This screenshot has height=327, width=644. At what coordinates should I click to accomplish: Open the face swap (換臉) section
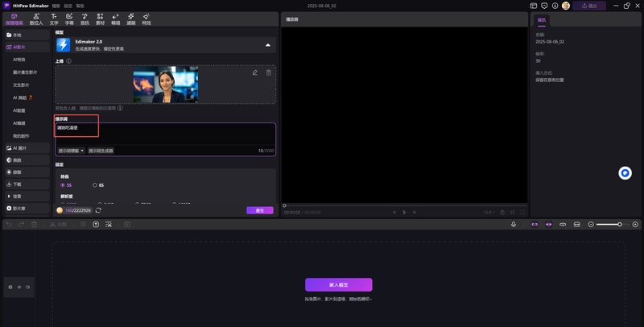(x=27, y=160)
